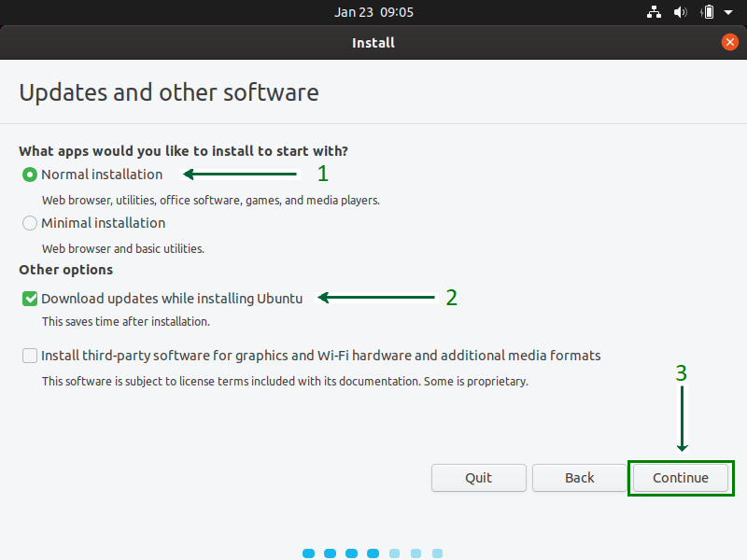Click the Updates and other software heading
747x560 pixels.
[x=169, y=93]
